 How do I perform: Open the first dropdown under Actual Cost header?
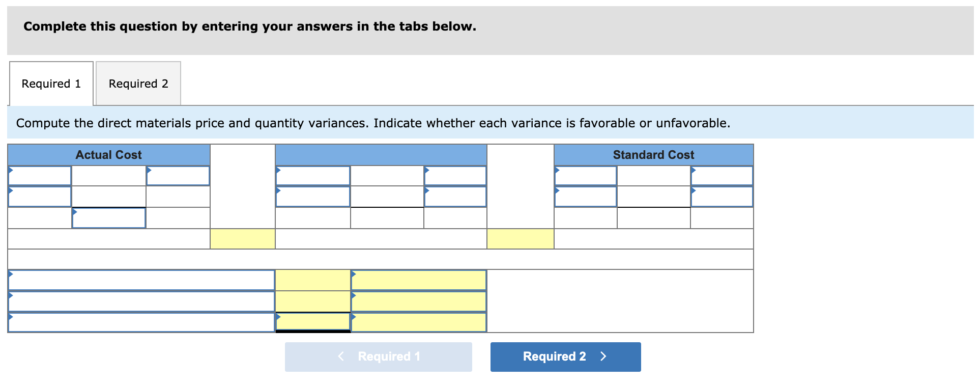(39, 176)
